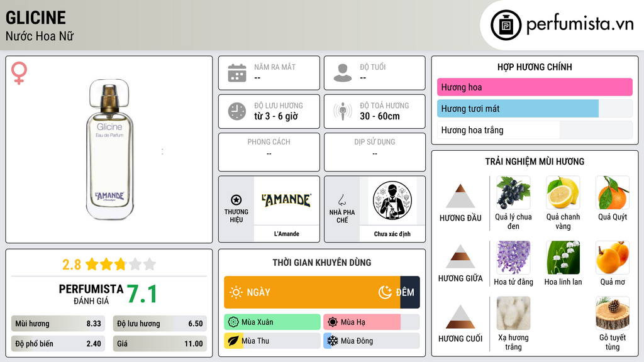
Task: Click the sun icon for Mùa Hạ
Action: click(x=333, y=322)
